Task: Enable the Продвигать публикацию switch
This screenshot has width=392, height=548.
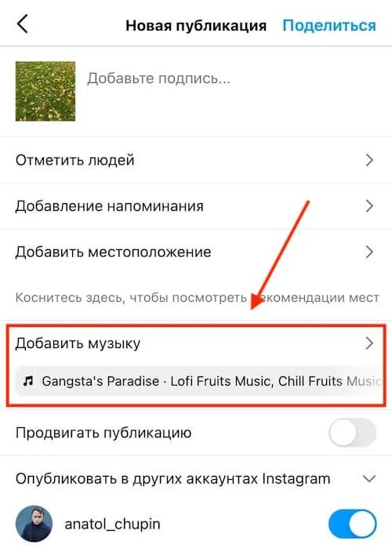Action: (x=352, y=433)
